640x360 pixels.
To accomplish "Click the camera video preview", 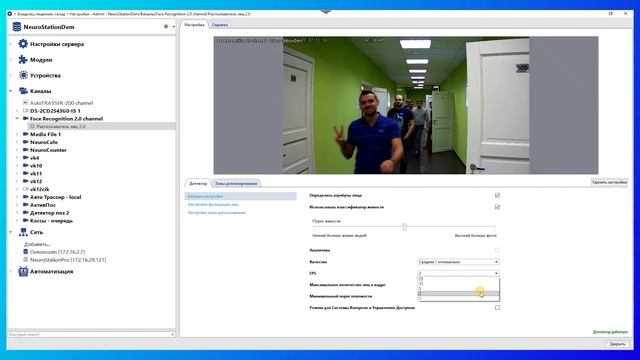I will point(406,105).
